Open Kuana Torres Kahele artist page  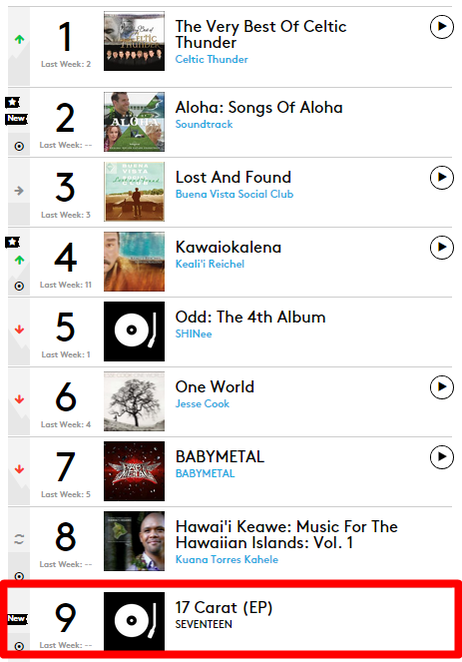[x=227, y=559]
